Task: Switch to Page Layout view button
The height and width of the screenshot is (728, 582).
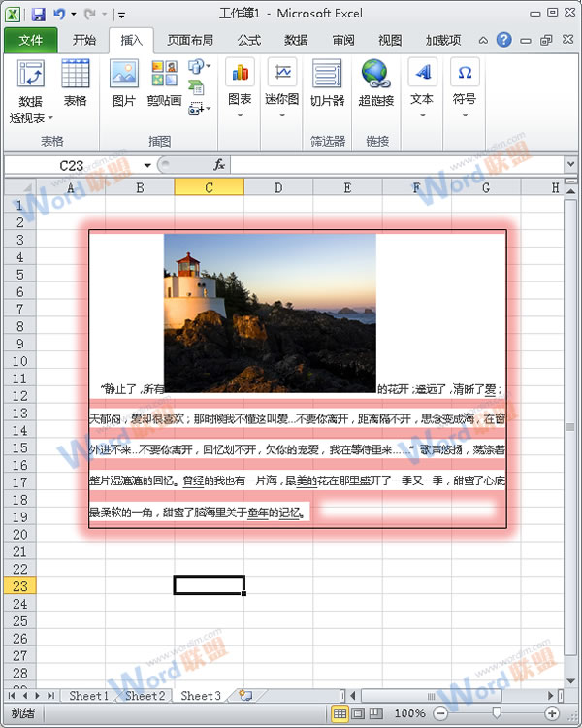Action: click(x=358, y=713)
